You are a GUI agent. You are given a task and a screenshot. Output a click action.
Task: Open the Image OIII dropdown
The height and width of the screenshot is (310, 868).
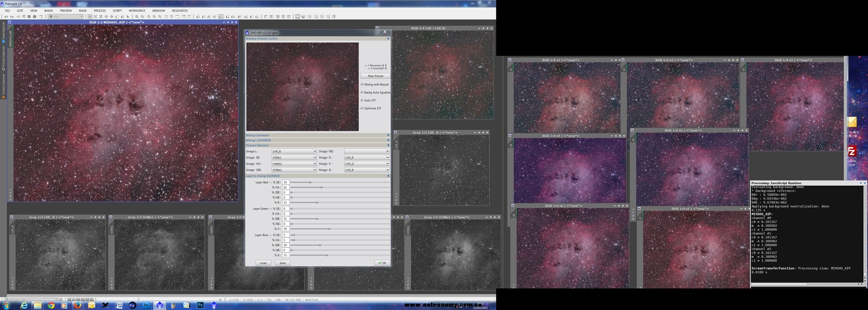point(294,170)
